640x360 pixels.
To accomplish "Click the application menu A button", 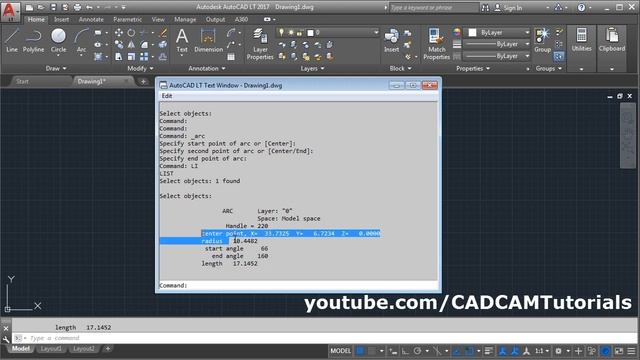I will pos(10,11).
